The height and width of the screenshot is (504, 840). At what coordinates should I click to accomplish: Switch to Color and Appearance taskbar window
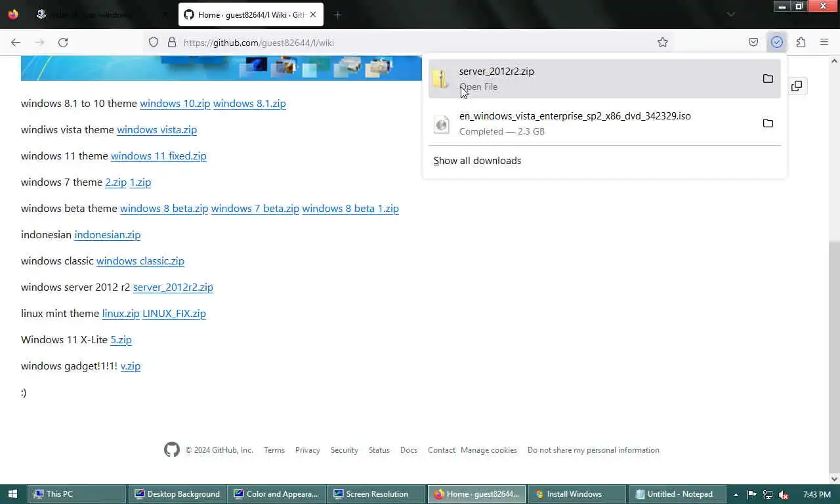pos(276,494)
